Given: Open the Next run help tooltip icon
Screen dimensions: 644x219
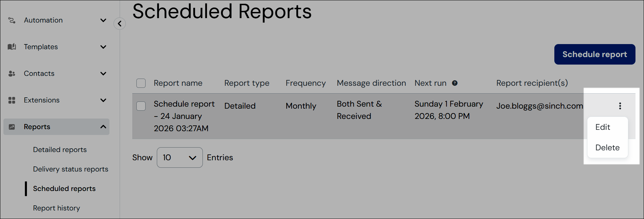Looking at the screenshot, I should tap(455, 83).
